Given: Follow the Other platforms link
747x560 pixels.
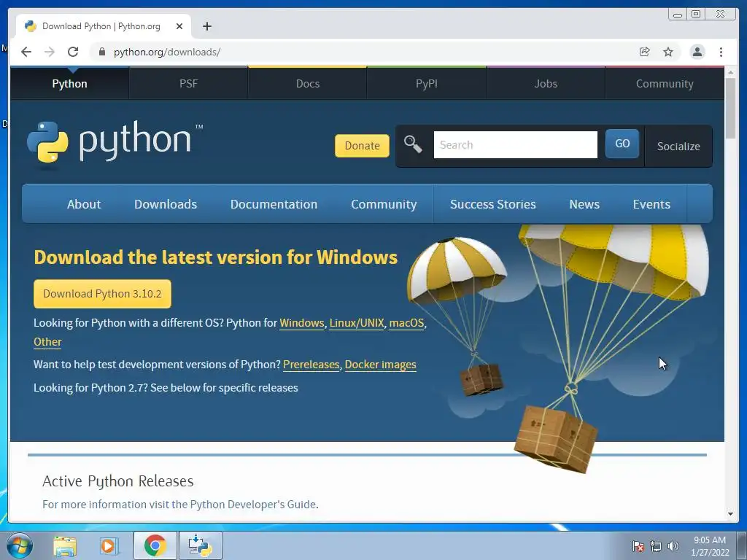Looking at the screenshot, I should pos(47,342).
